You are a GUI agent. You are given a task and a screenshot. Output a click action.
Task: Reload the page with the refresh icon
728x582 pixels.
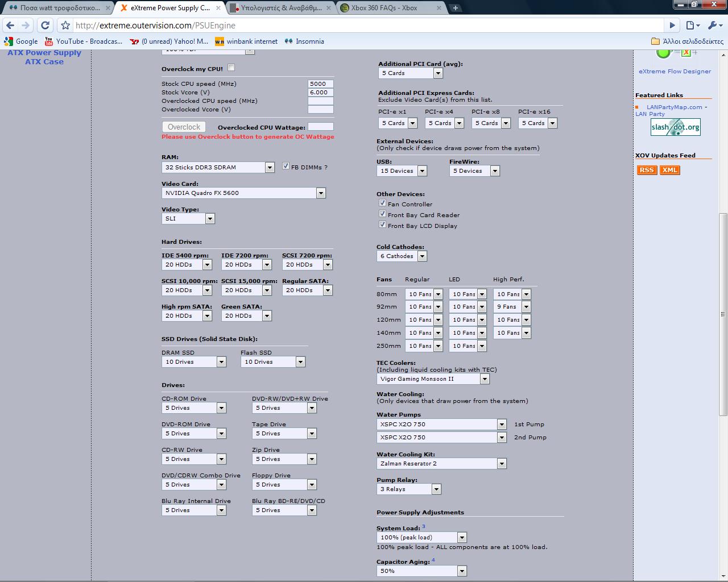(45, 25)
